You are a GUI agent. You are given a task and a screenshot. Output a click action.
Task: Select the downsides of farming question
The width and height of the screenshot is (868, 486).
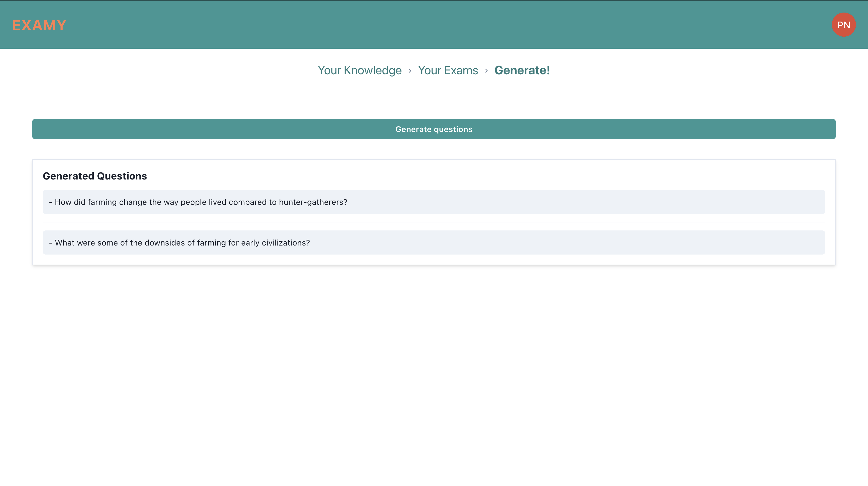click(182, 243)
